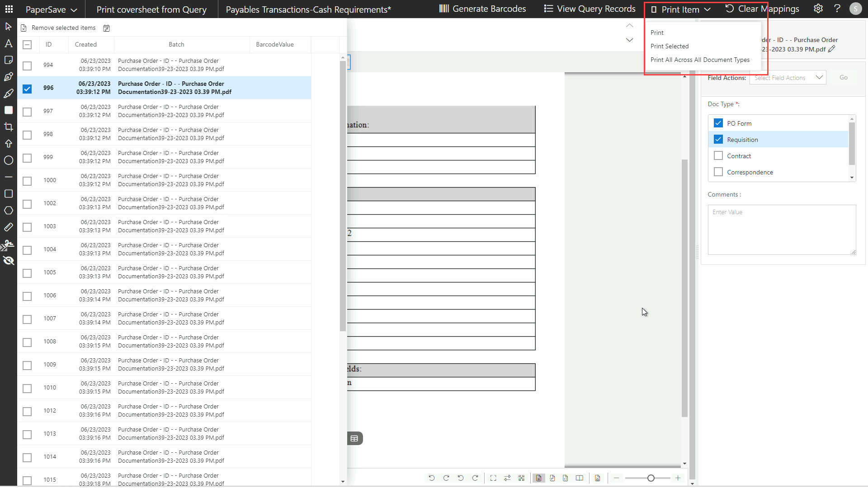Select the sticky note tool

click(x=8, y=60)
